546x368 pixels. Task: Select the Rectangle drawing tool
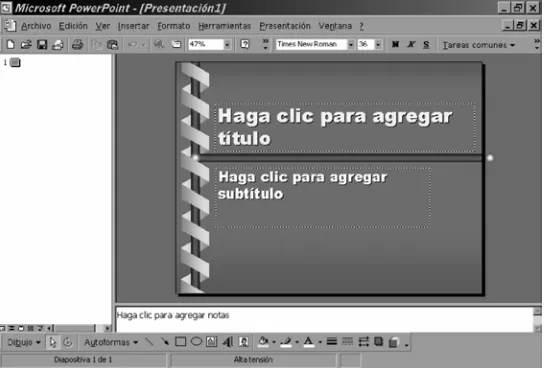coord(180,342)
